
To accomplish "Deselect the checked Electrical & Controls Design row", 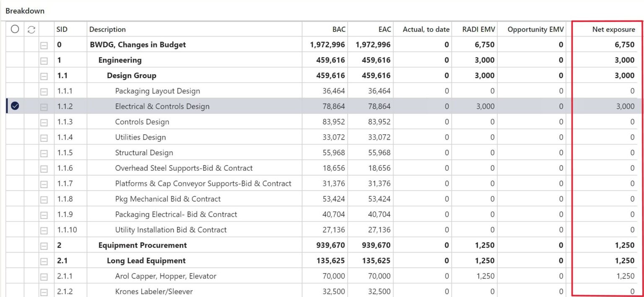I will [15, 107].
